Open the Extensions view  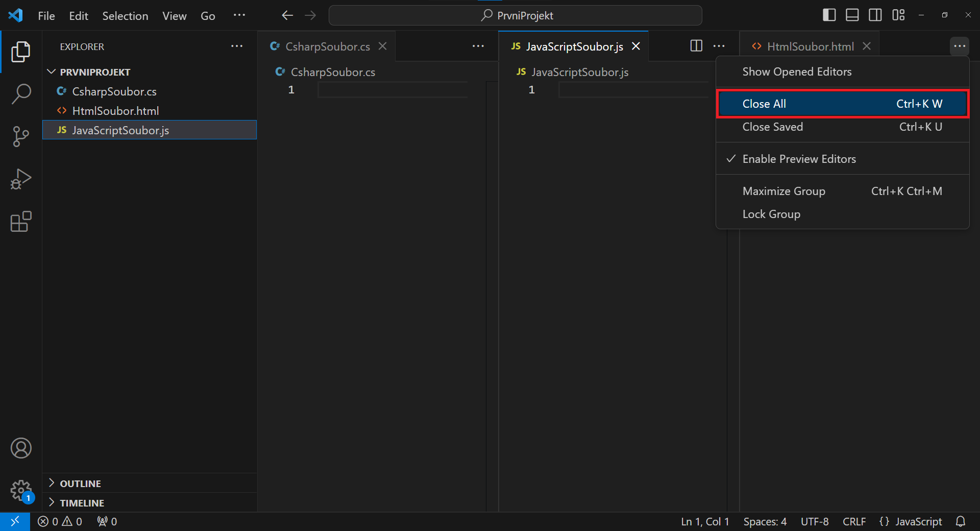20,221
